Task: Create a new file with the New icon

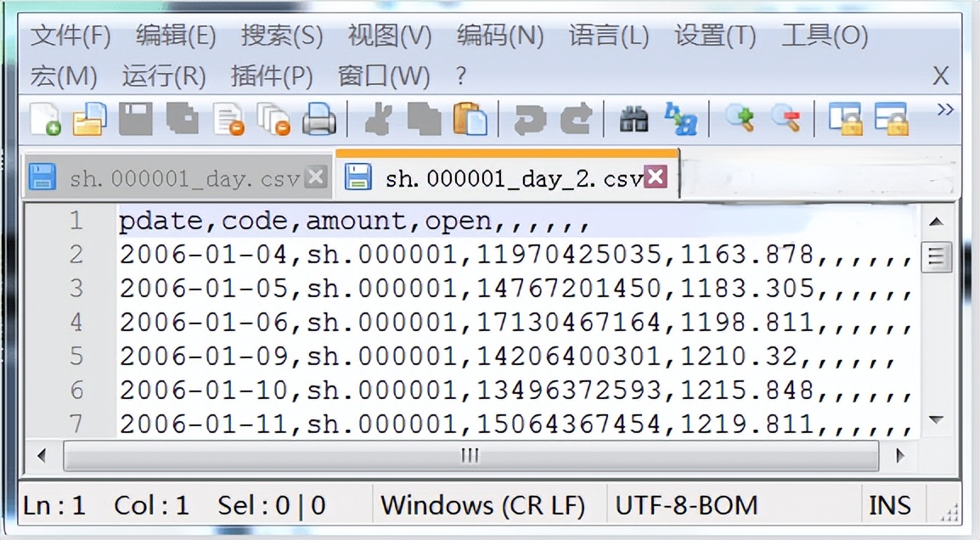Action: click(x=46, y=119)
